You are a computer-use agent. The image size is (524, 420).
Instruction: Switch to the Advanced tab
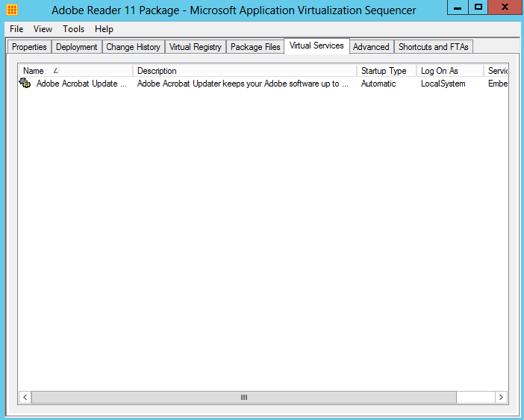click(x=371, y=47)
